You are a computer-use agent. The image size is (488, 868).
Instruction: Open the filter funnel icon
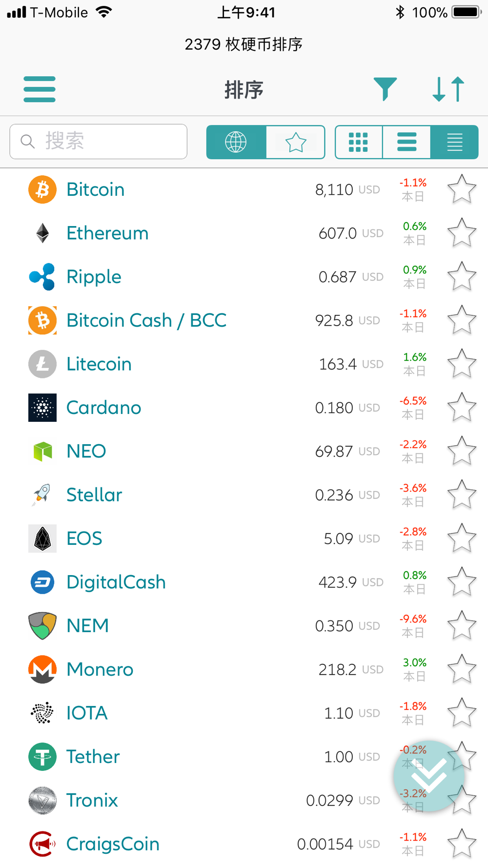pos(385,89)
